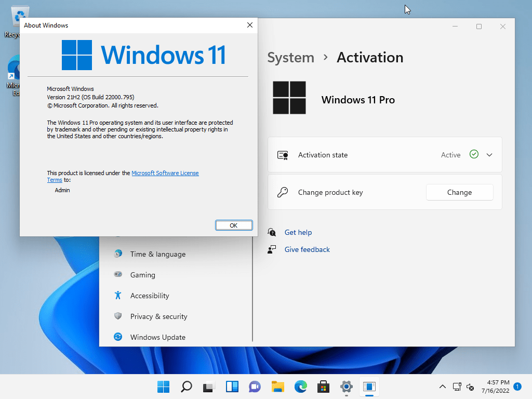Click the muted volume icon in tray
532x399 pixels.
click(470, 387)
